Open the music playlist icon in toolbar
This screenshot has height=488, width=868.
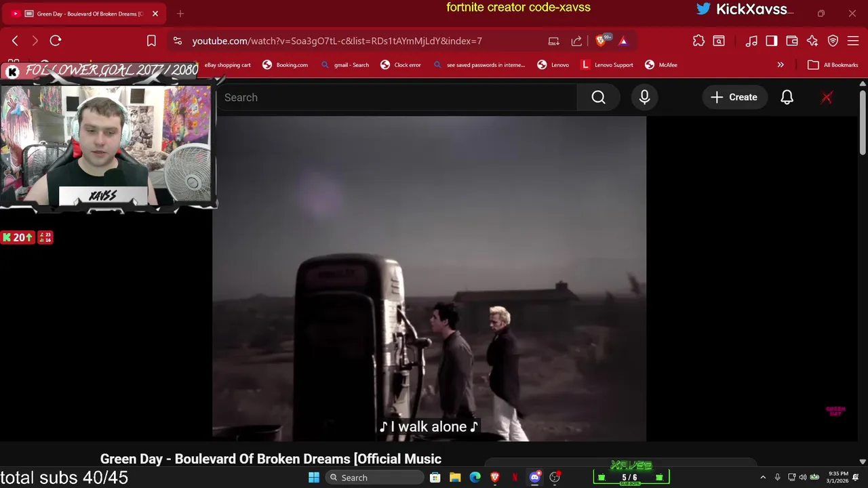click(x=751, y=41)
